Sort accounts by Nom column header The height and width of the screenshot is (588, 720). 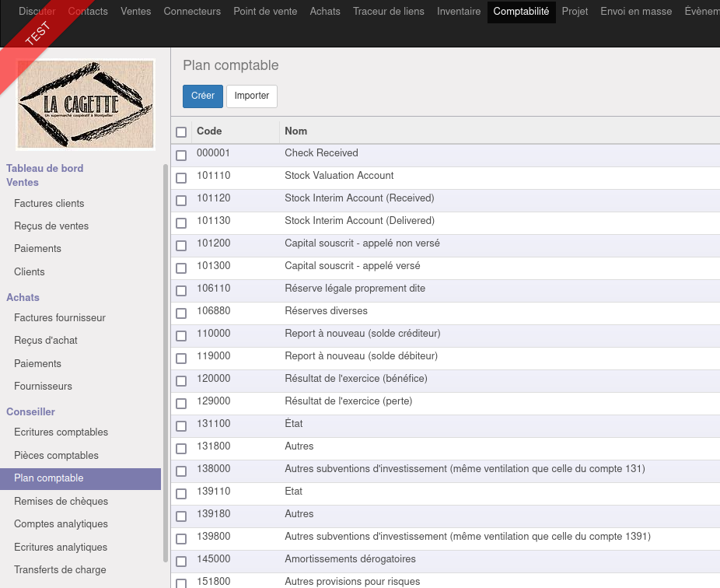coord(295,131)
